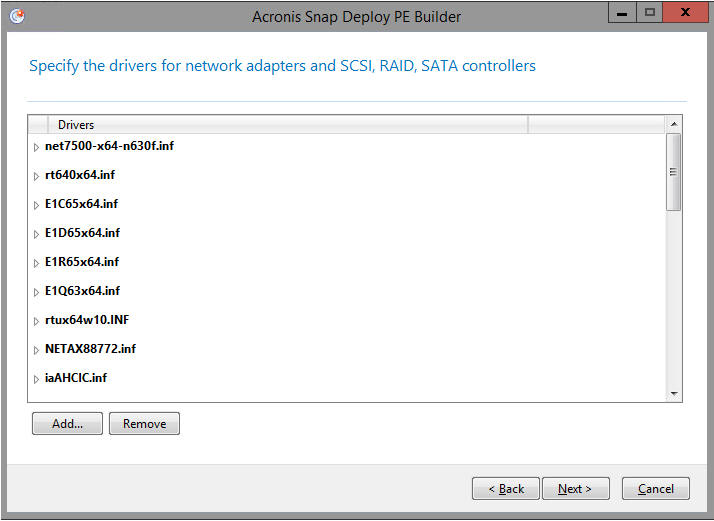714x521 pixels.
Task: Click the scrollbar down arrow
Action: pos(674,393)
